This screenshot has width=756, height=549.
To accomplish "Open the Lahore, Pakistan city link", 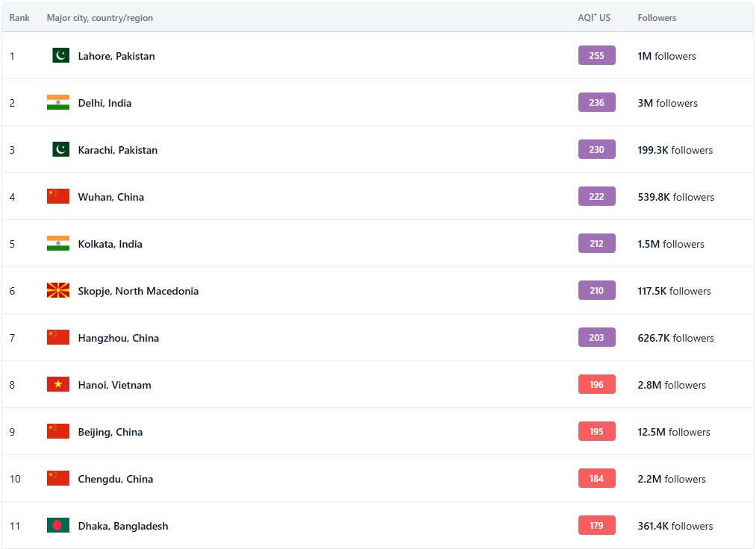I will click(x=116, y=56).
